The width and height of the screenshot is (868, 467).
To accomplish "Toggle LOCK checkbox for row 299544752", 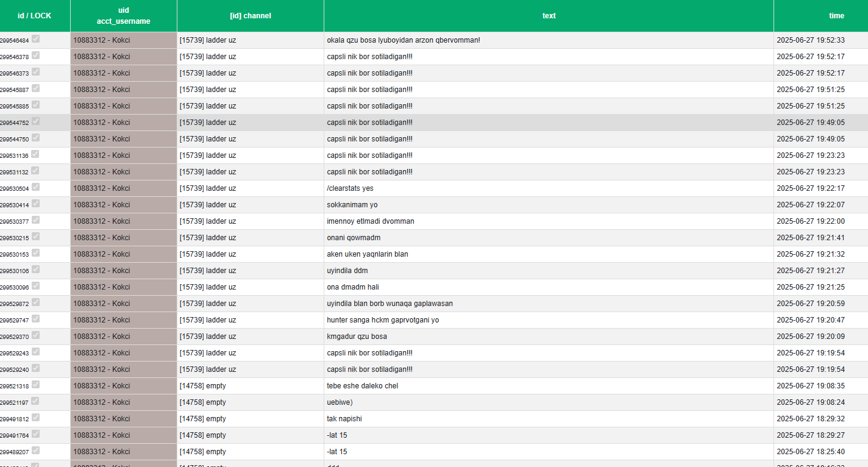I will click(x=36, y=121).
